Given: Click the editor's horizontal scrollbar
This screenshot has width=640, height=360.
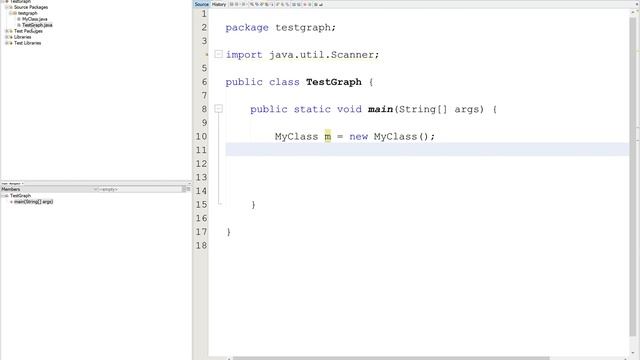Looking at the screenshot, I should (391, 358).
